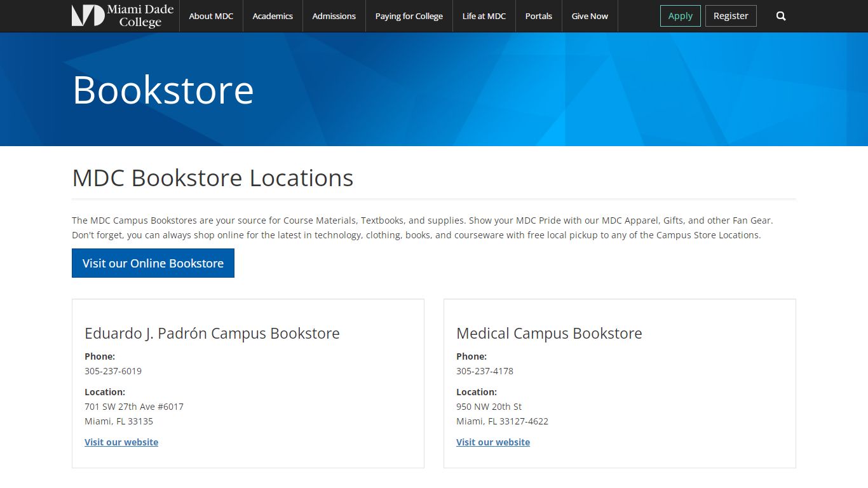
Task: Click the Apply button
Action: click(681, 16)
